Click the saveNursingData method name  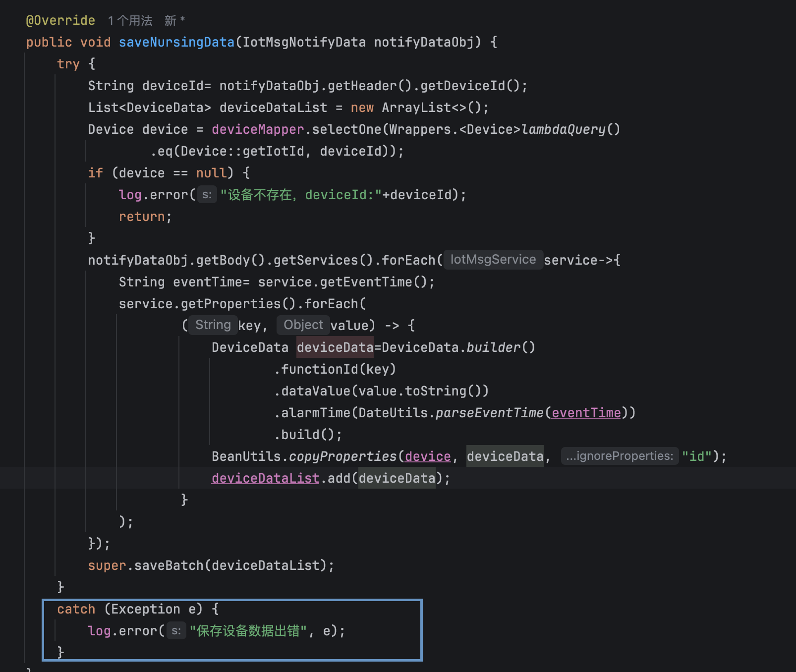point(176,42)
